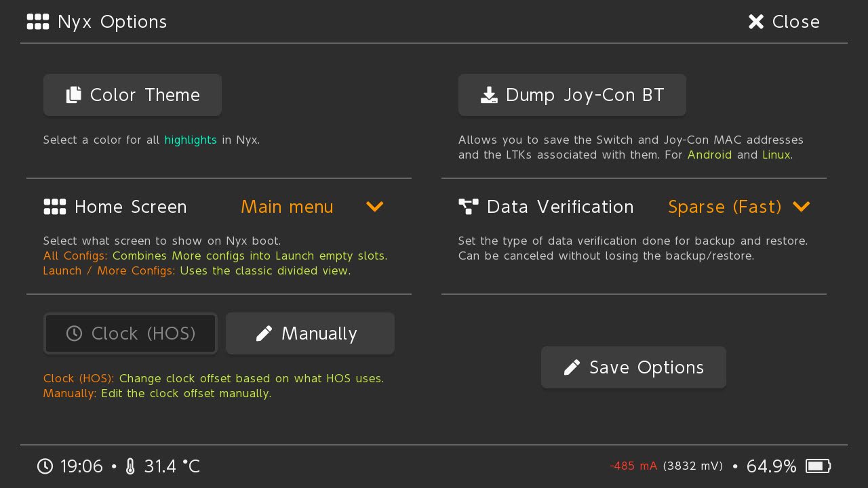The width and height of the screenshot is (868, 488).
Task: Open the Sparse (Fast) dropdown value
Action: point(725,207)
